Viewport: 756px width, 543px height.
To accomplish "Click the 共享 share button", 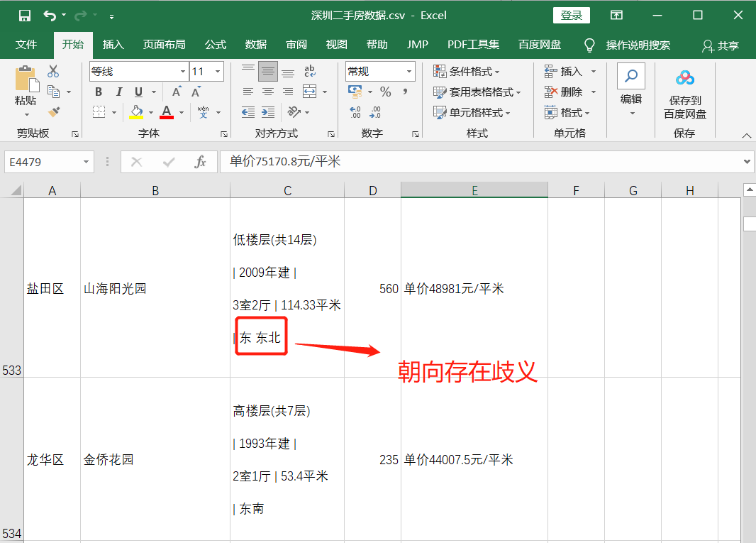I will [721, 46].
